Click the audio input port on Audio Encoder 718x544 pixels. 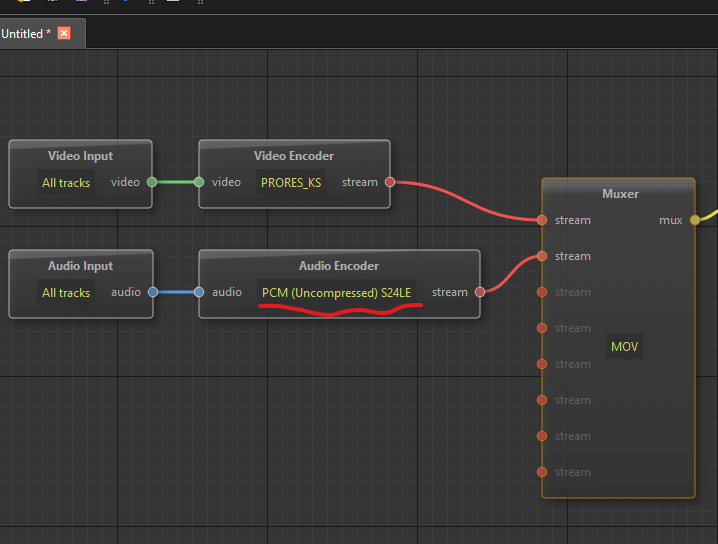[x=199, y=292]
